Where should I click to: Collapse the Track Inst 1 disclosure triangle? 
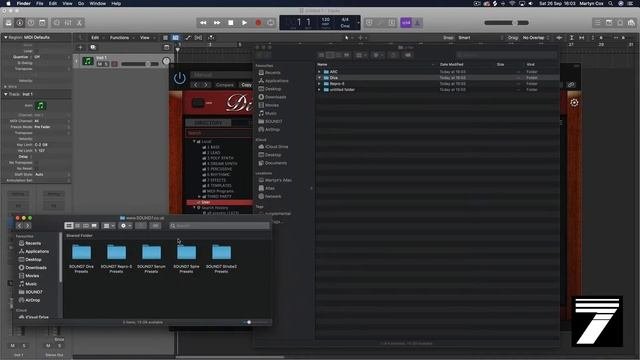[6, 94]
